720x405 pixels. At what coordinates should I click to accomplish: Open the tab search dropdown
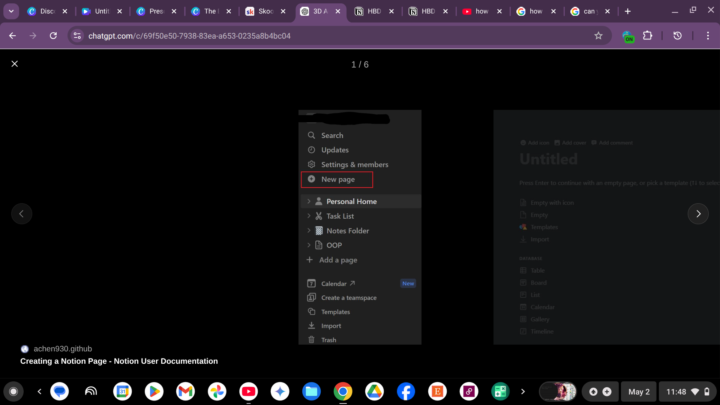coord(11,11)
